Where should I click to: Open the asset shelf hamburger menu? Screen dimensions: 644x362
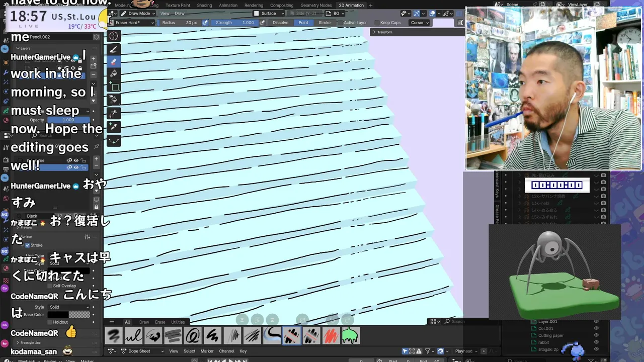point(112,322)
